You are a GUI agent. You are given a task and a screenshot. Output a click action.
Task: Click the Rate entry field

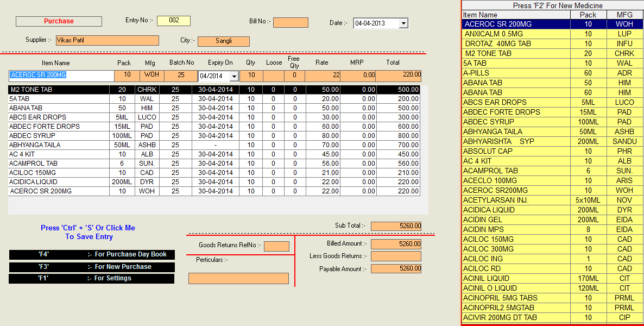point(323,76)
